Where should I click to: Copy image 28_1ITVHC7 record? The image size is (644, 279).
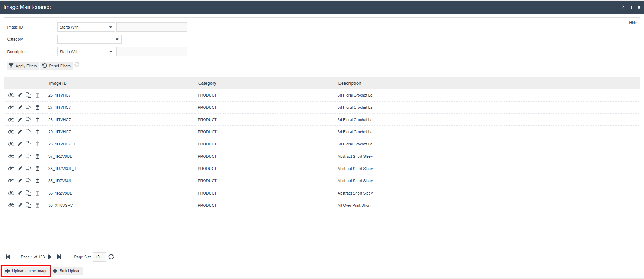[29, 120]
